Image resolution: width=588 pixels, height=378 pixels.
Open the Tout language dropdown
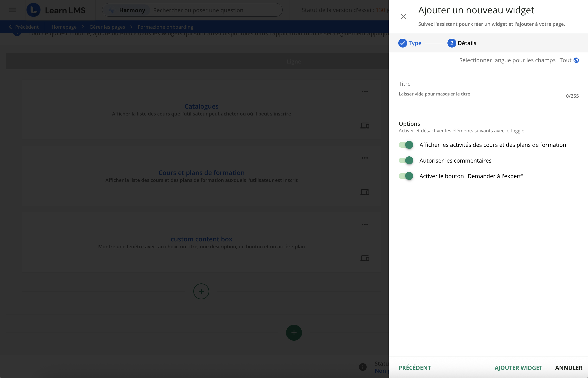tap(565, 60)
